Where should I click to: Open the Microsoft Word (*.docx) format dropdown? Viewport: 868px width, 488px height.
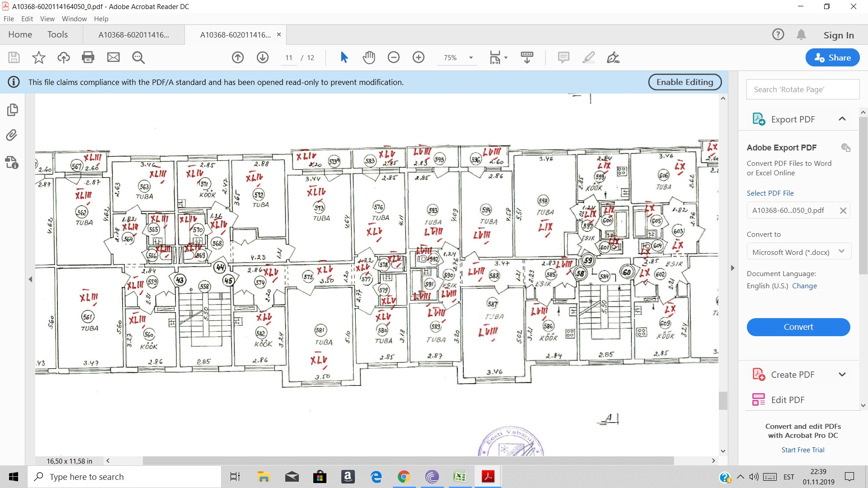(798, 252)
